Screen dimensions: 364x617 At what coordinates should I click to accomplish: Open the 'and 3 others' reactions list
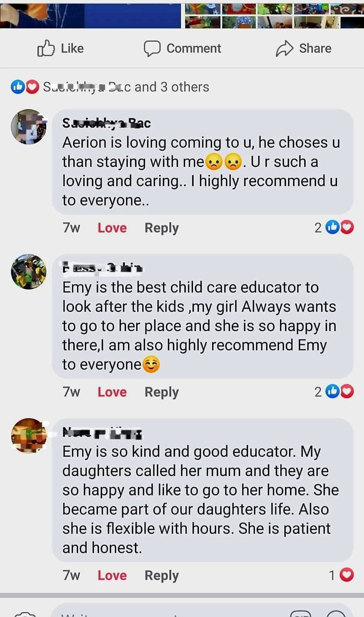click(x=172, y=87)
